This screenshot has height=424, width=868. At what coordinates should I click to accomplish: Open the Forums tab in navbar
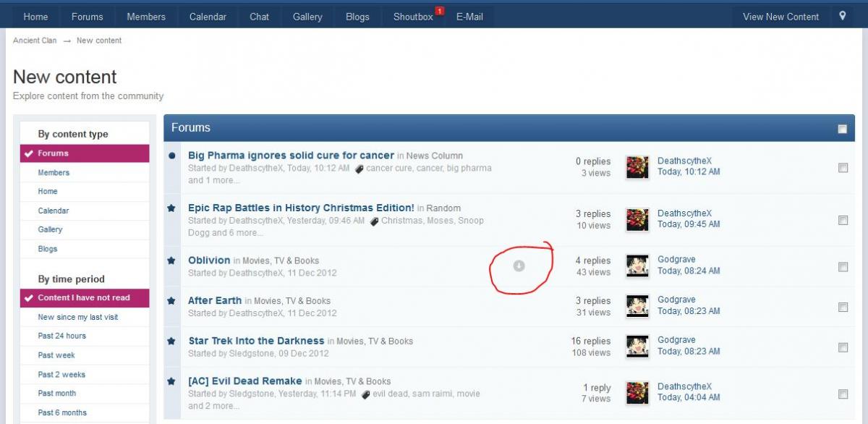point(88,17)
